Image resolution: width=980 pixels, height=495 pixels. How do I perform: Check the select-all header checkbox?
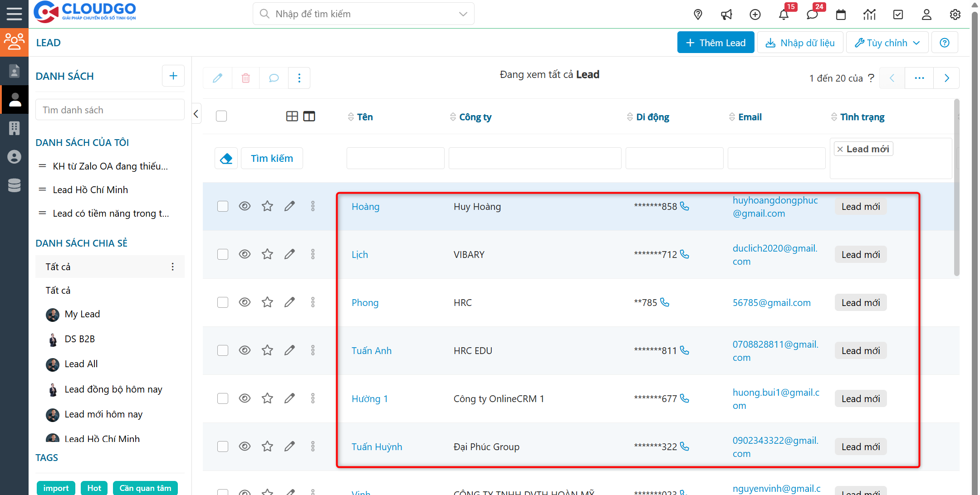221,116
